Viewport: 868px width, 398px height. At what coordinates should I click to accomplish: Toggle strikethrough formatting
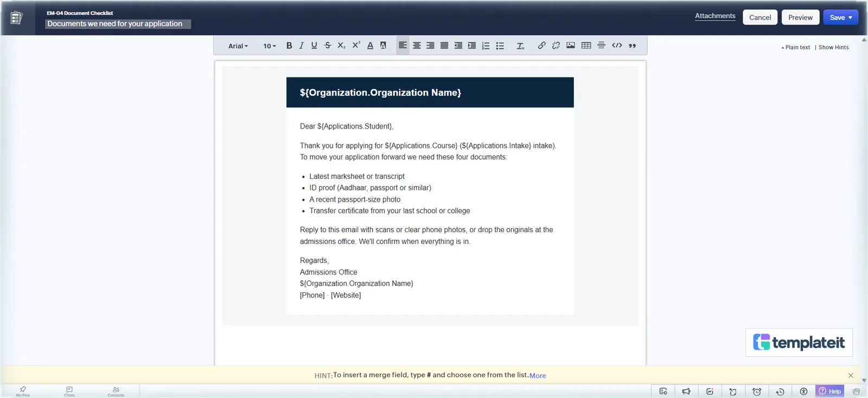[328, 46]
